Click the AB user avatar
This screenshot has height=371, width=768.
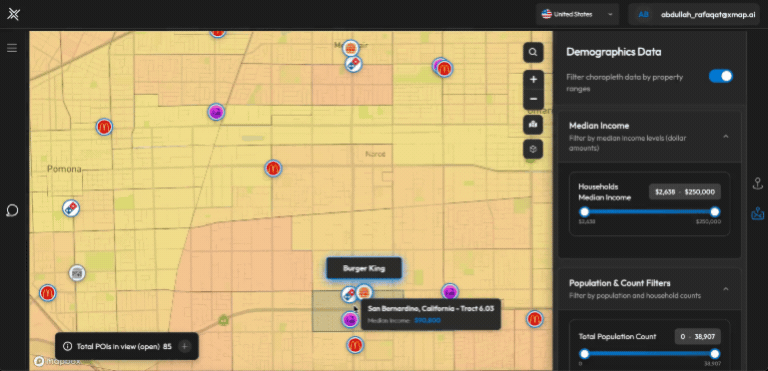[x=644, y=14]
